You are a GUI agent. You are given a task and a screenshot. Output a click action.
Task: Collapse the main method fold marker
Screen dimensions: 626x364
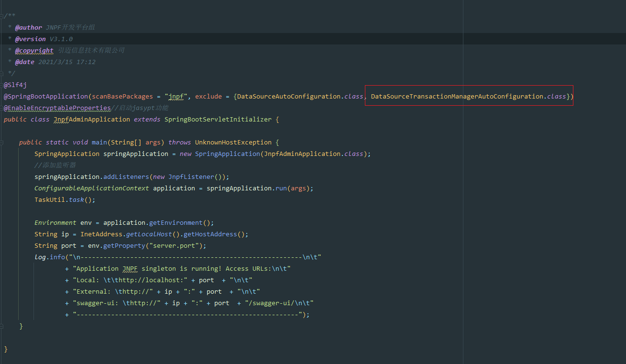pos(2,143)
